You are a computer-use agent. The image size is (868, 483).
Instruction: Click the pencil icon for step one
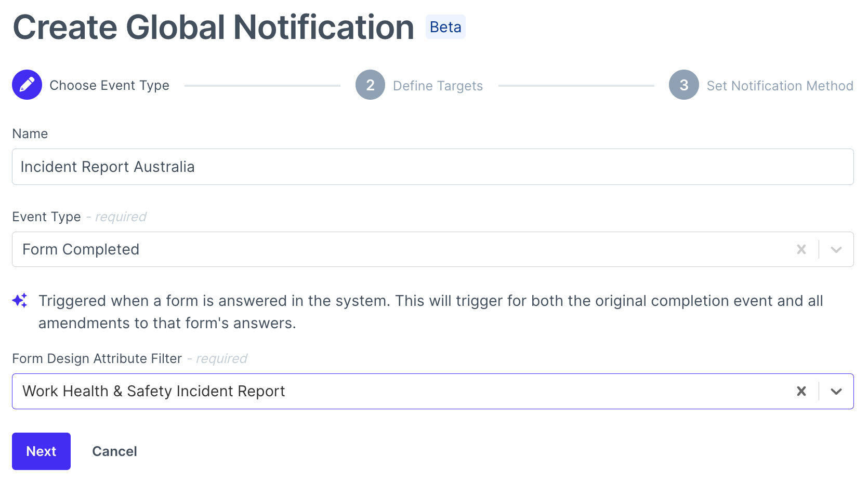point(27,85)
